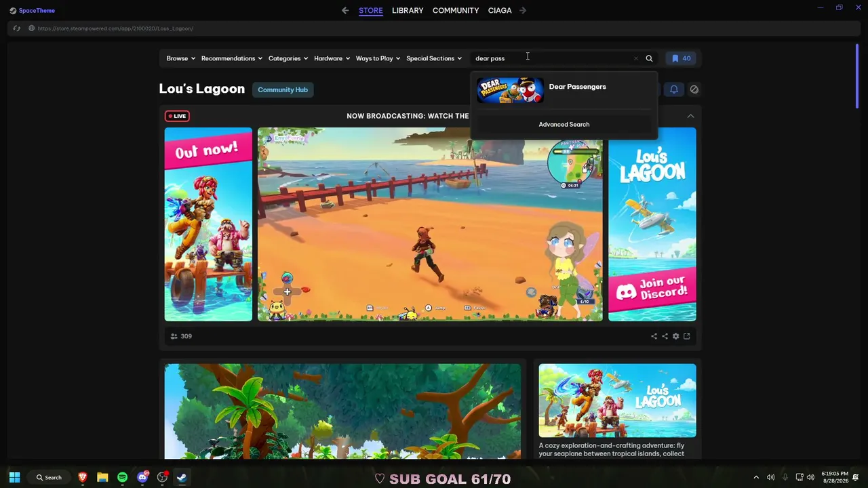Switch to the STORE tab
The width and height of the screenshot is (868, 488).
(371, 10)
